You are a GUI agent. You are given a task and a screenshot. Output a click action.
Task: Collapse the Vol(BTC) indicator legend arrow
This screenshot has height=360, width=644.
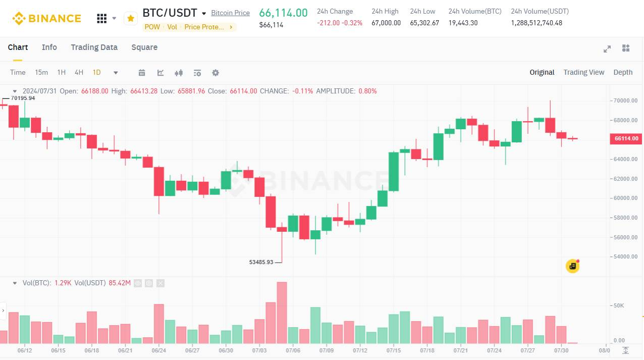coord(15,283)
